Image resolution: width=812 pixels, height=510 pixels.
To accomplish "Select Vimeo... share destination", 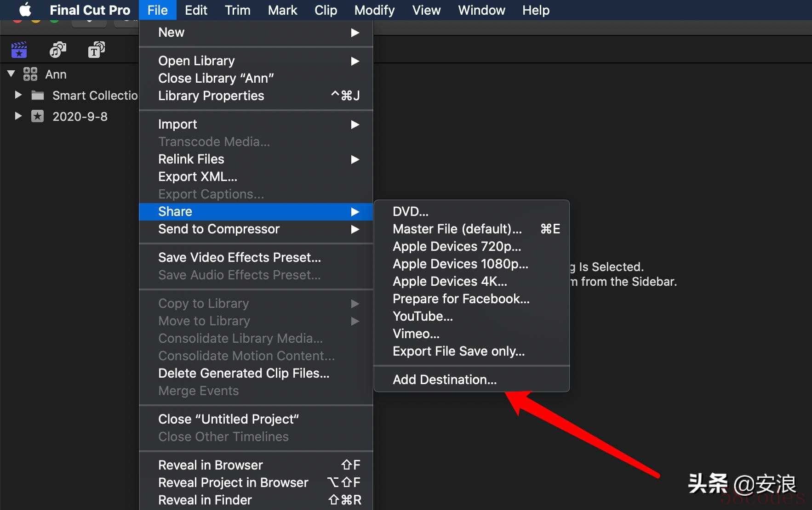I will [x=472, y=334].
